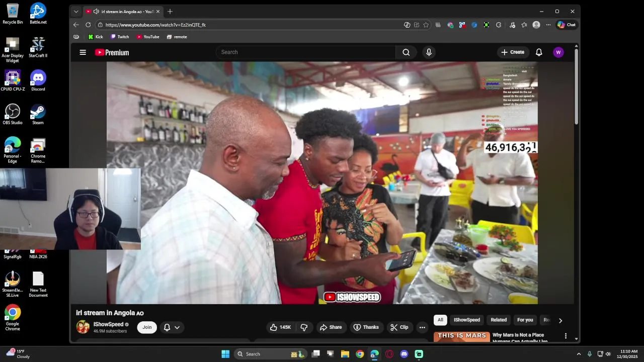Select the New Text Document icon
644x362 pixels.
coord(38,285)
